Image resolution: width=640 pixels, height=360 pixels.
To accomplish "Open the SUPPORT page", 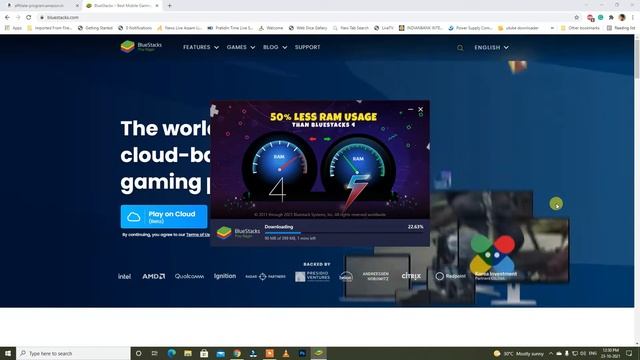I will click(x=307, y=47).
